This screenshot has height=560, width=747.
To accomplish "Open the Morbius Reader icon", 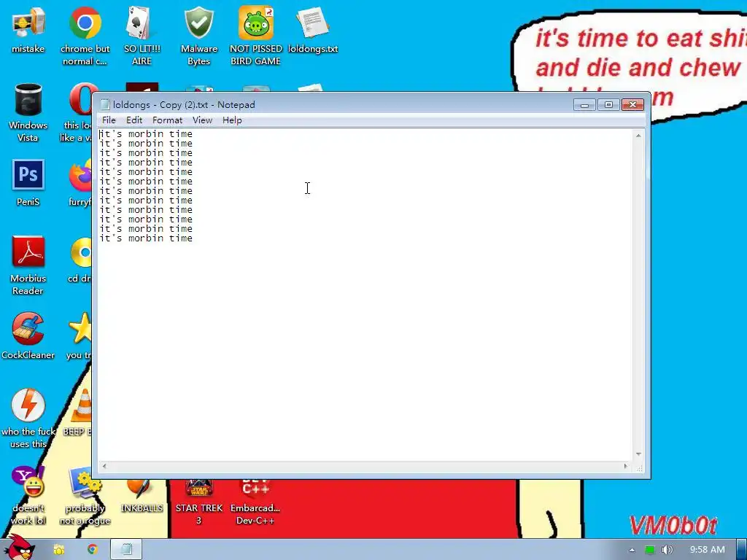I will click(x=28, y=265).
